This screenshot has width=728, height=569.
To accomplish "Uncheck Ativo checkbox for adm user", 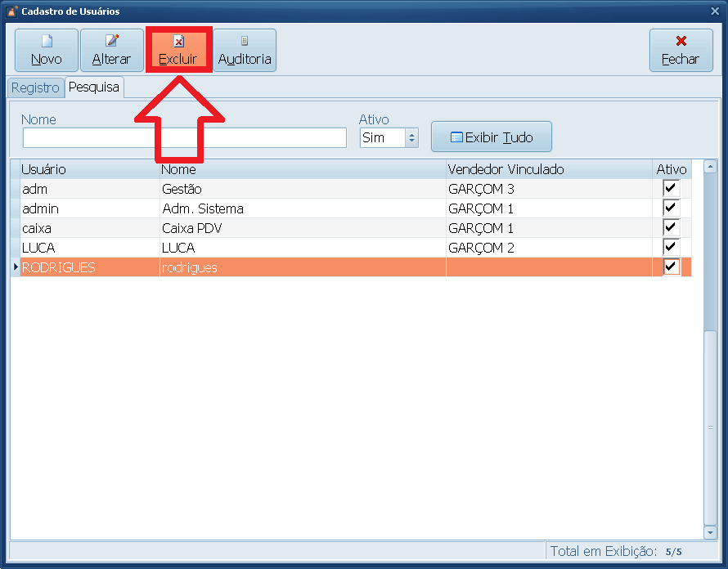I will (671, 188).
